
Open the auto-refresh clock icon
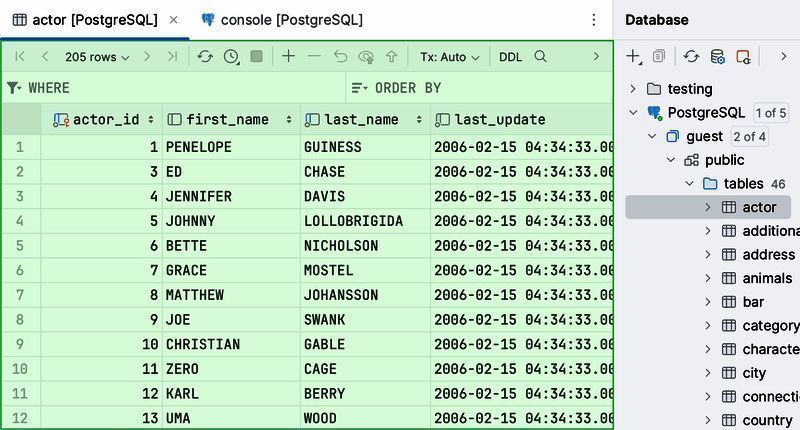coord(231,57)
